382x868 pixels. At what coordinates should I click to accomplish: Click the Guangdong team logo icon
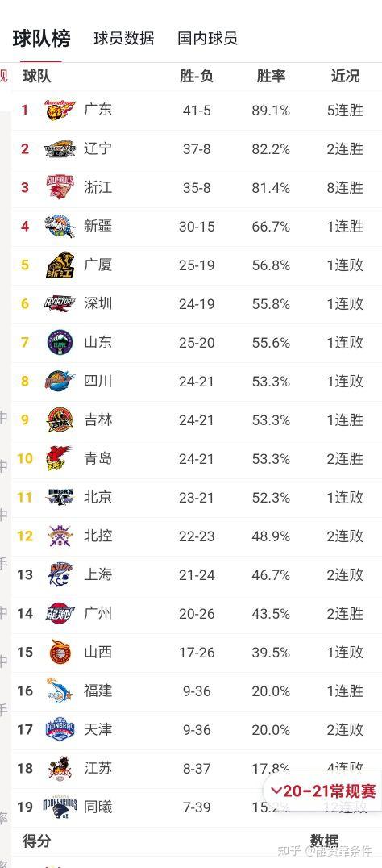60,111
